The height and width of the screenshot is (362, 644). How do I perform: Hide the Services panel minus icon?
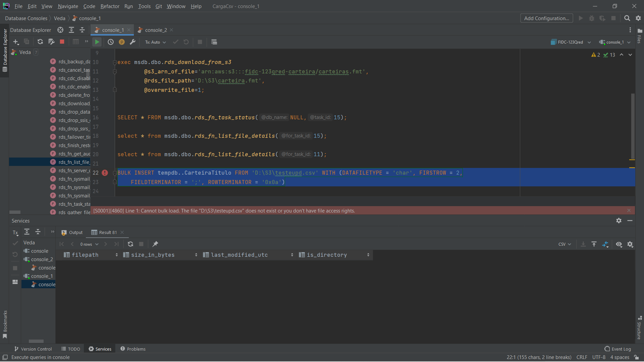630,221
